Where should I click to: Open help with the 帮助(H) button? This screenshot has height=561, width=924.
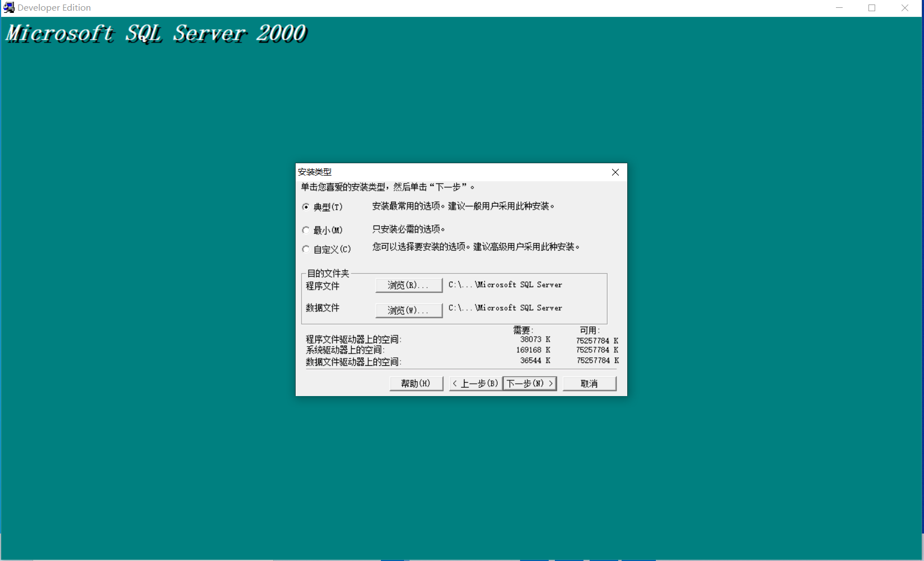416,384
